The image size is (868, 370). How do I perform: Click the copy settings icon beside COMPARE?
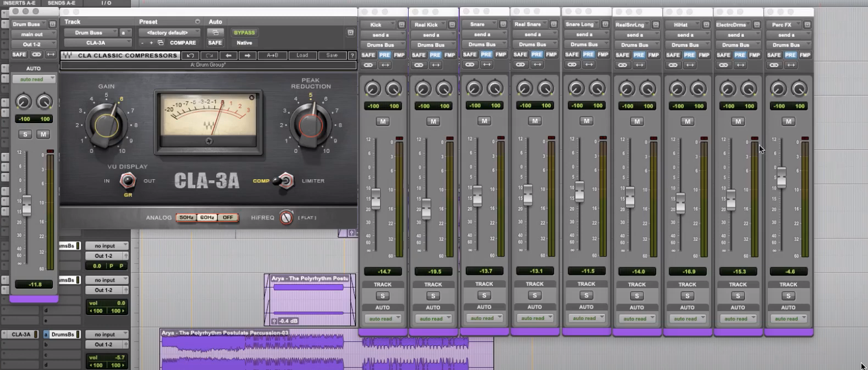[x=161, y=43]
